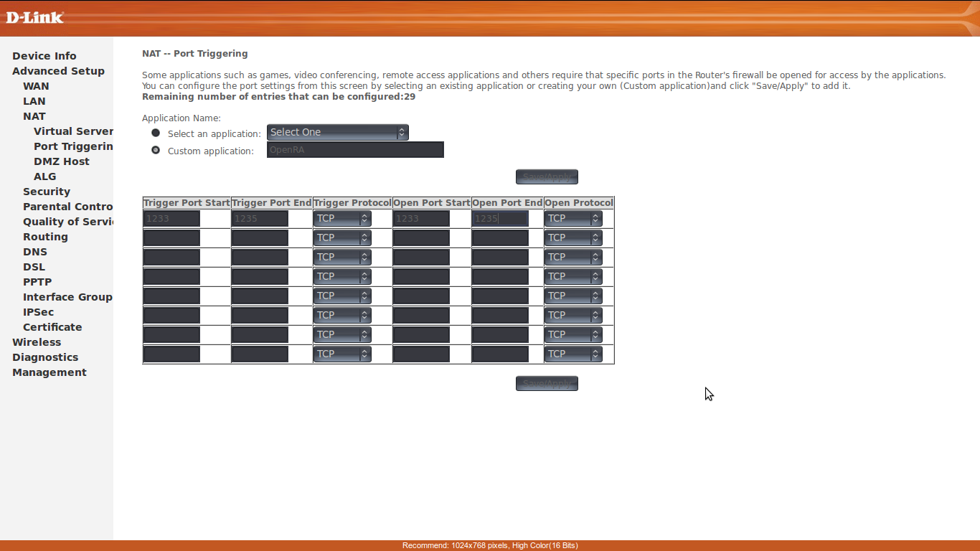The height and width of the screenshot is (551, 980).
Task: Open Certificate in sidebar
Action: tap(52, 327)
